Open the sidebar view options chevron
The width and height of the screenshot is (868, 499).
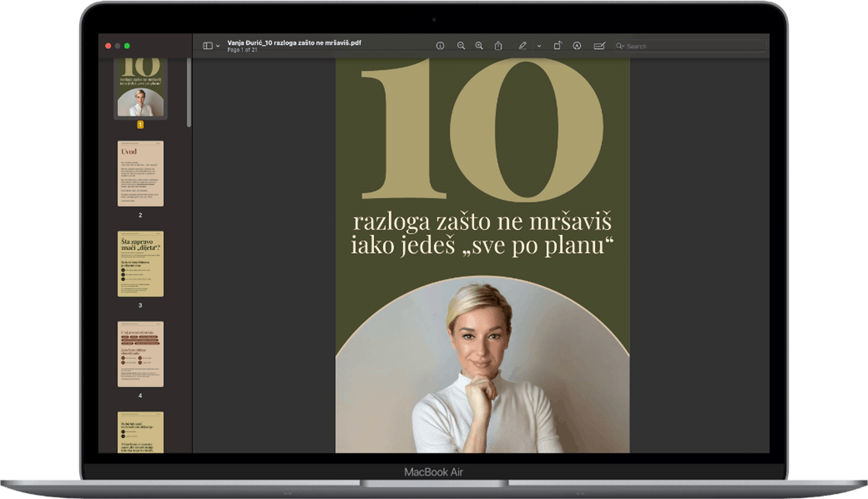[x=218, y=46]
